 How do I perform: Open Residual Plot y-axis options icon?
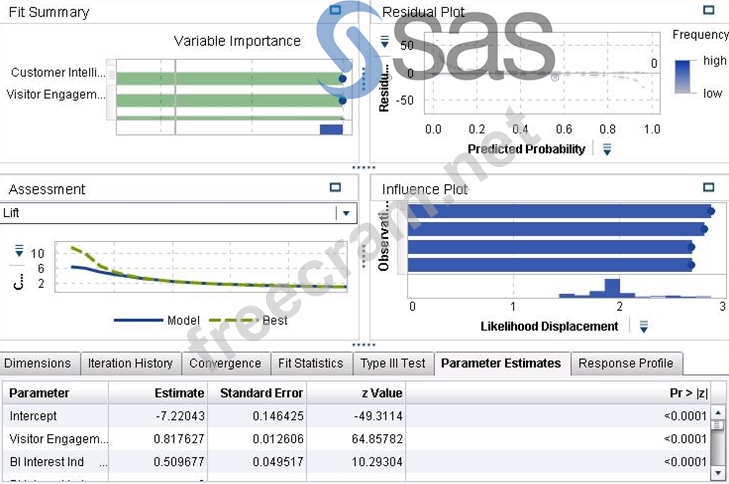[386, 42]
